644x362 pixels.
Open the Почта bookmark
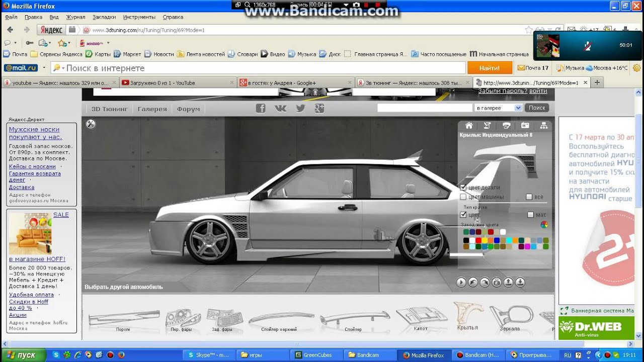coord(16,54)
